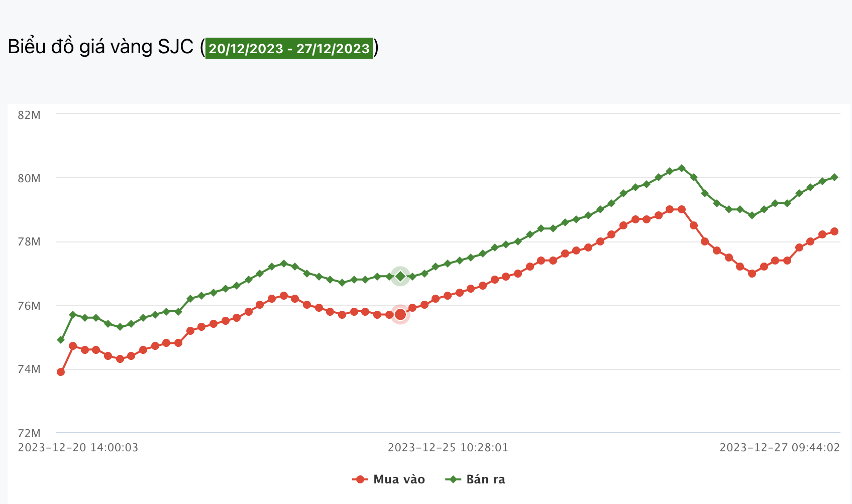Click the 82M y-axis label
Viewport: 852px width, 504px height.
(29, 115)
